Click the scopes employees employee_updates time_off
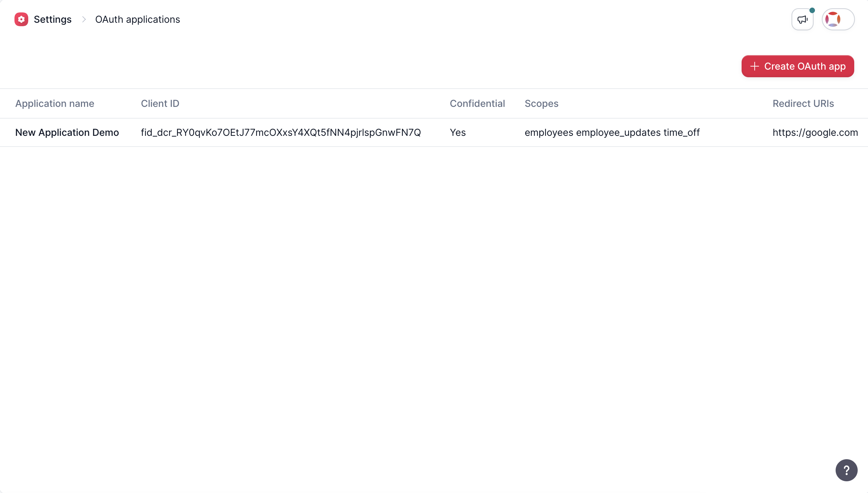The width and height of the screenshot is (868, 493). pos(612,132)
